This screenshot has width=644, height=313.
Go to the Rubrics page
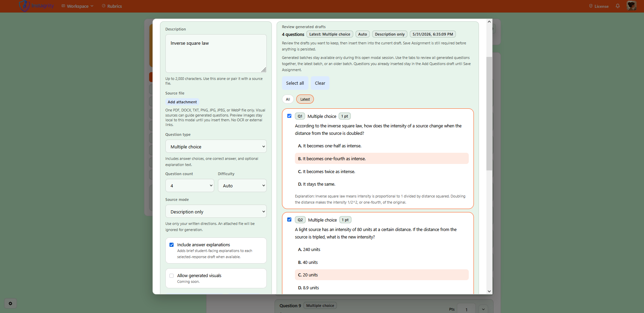112,6
